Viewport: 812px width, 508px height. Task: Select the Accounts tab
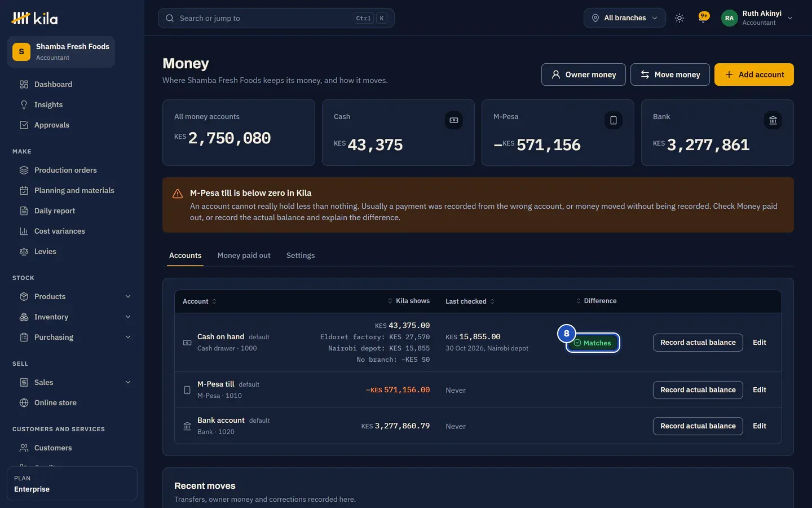point(185,255)
